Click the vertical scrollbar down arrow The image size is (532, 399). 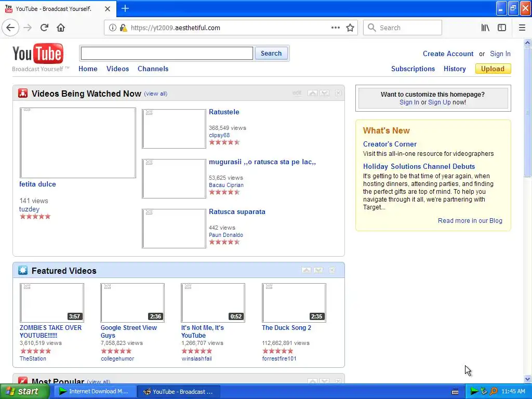click(x=527, y=379)
